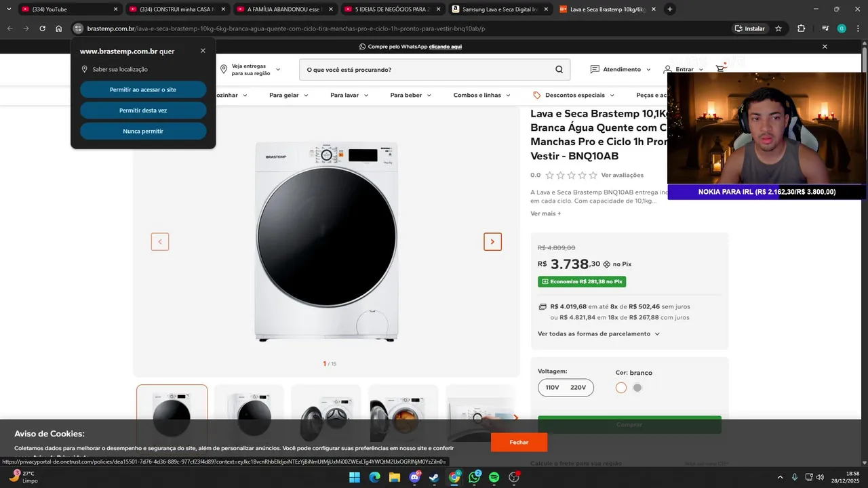868x488 pixels.
Task: Show hidden system tray icons
Action: pos(781,477)
